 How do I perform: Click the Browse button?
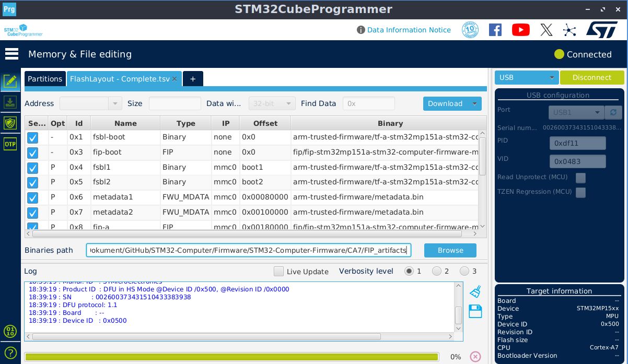tap(450, 250)
